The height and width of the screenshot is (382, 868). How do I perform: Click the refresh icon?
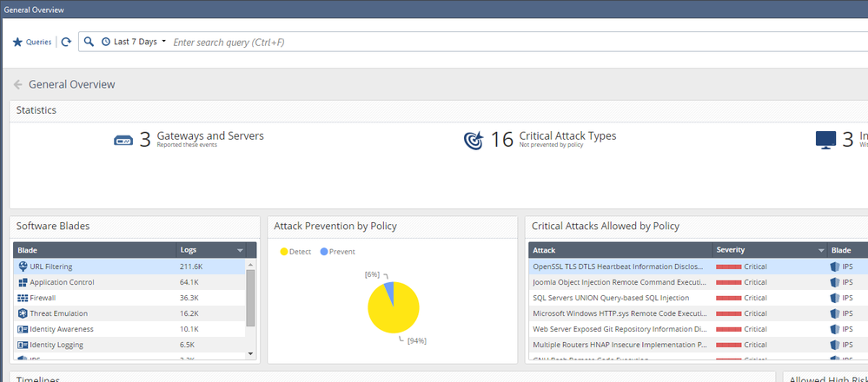click(x=66, y=42)
